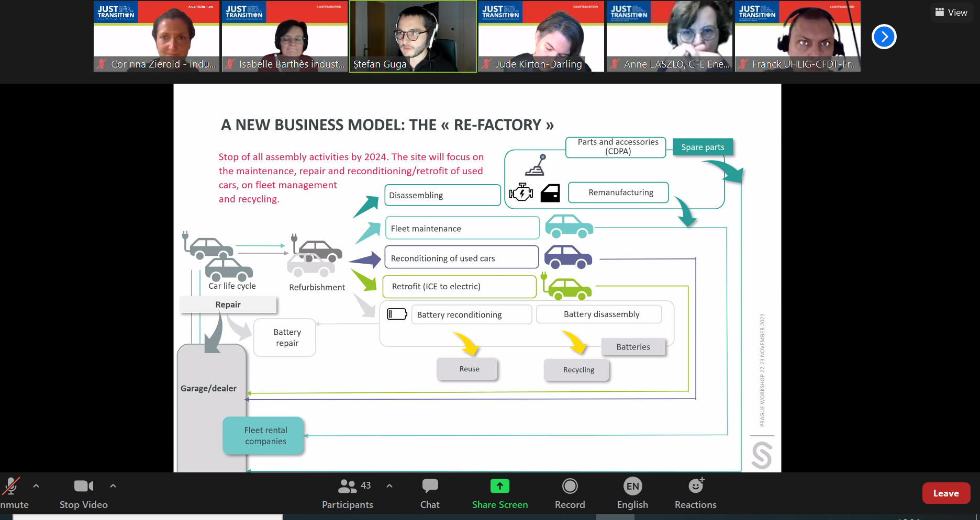Screen dimensions: 980x520
Task: Show next page of video thumbnails
Action: 884,37
